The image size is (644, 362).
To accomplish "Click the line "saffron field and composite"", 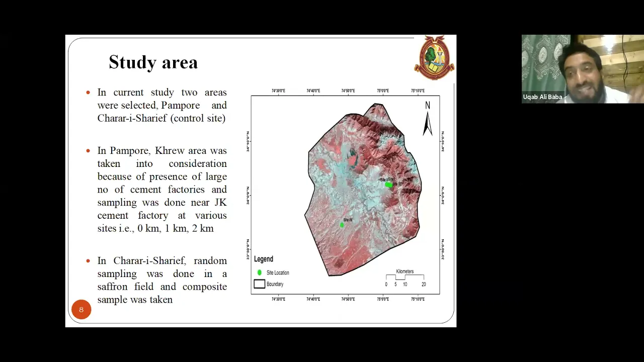I will pos(162,287).
